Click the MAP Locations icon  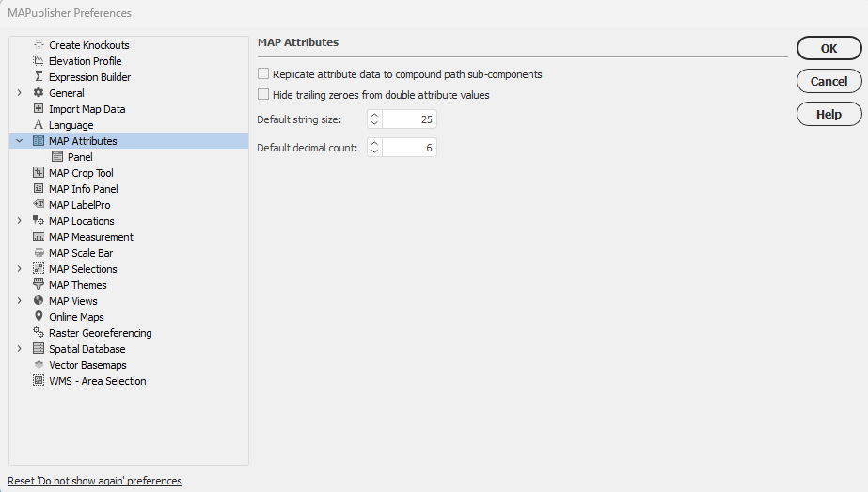tap(39, 220)
